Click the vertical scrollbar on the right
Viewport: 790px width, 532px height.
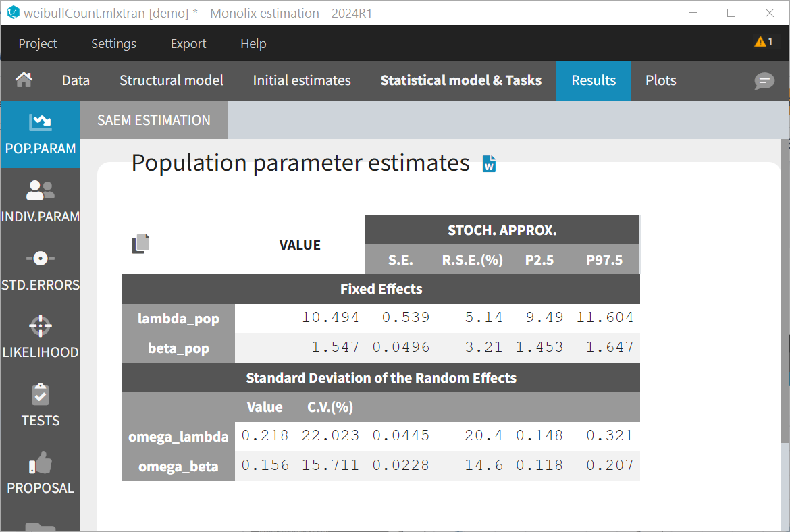coord(785,290)
